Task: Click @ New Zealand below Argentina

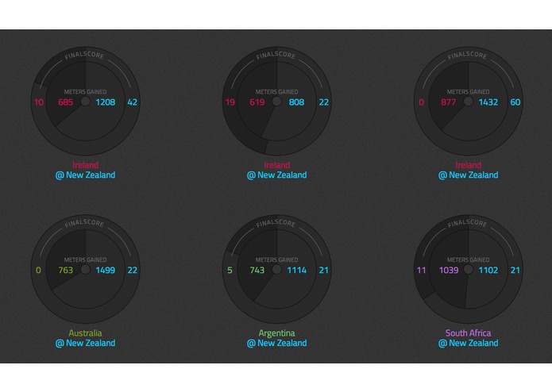Action: 276,343
